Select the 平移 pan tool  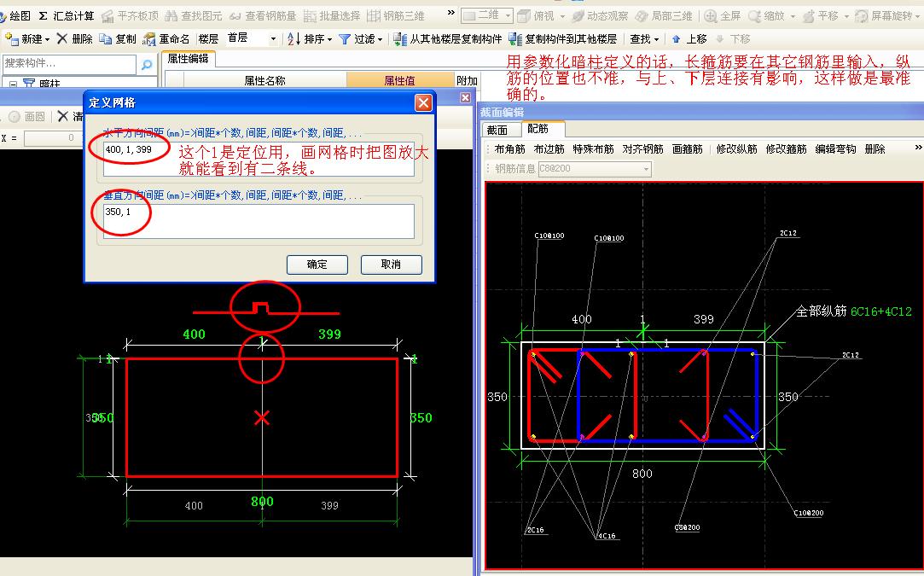(x=821, y=16)
